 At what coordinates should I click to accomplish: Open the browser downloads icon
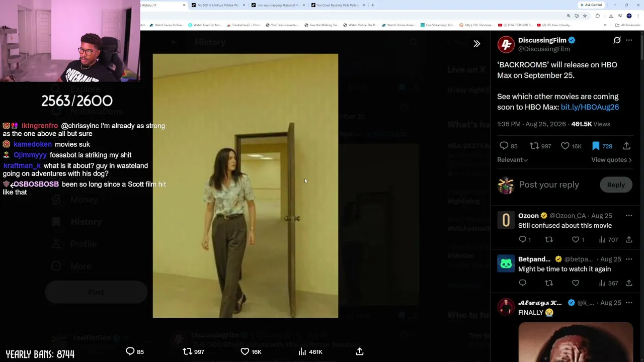(610, 16)
